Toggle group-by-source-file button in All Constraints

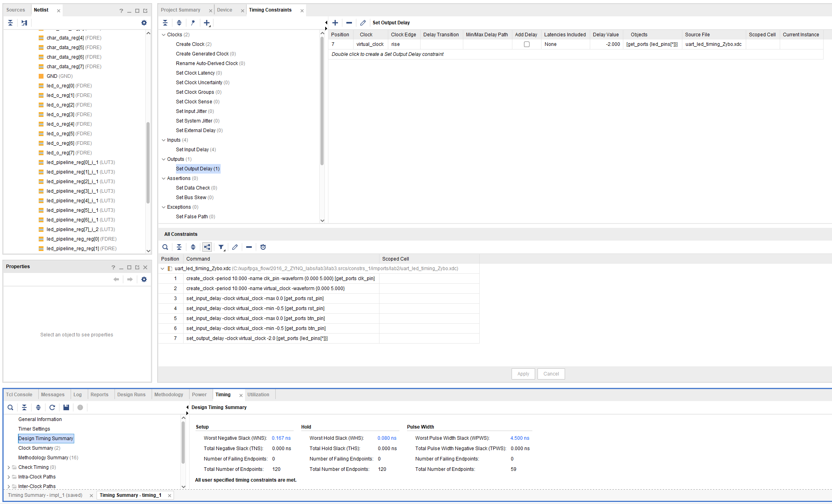[207, 247]
